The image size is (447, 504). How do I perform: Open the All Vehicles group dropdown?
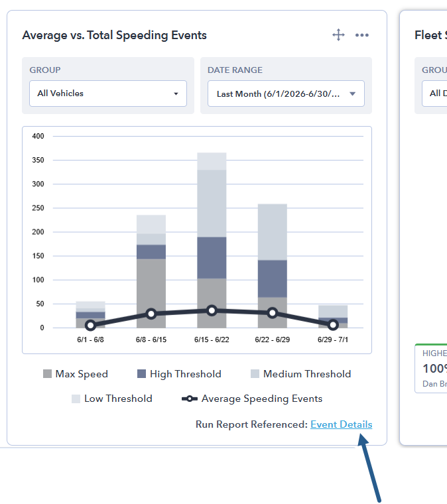(108, 94)
